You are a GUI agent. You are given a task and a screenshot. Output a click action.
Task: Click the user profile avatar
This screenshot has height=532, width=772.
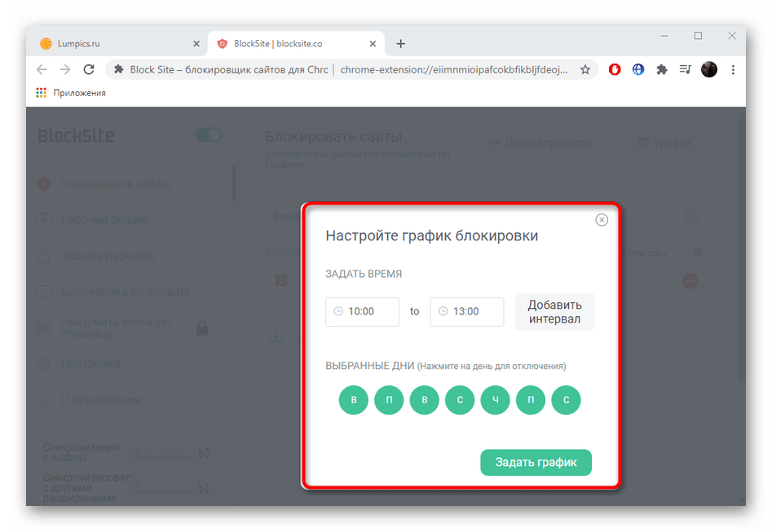[x=708, y=70]
